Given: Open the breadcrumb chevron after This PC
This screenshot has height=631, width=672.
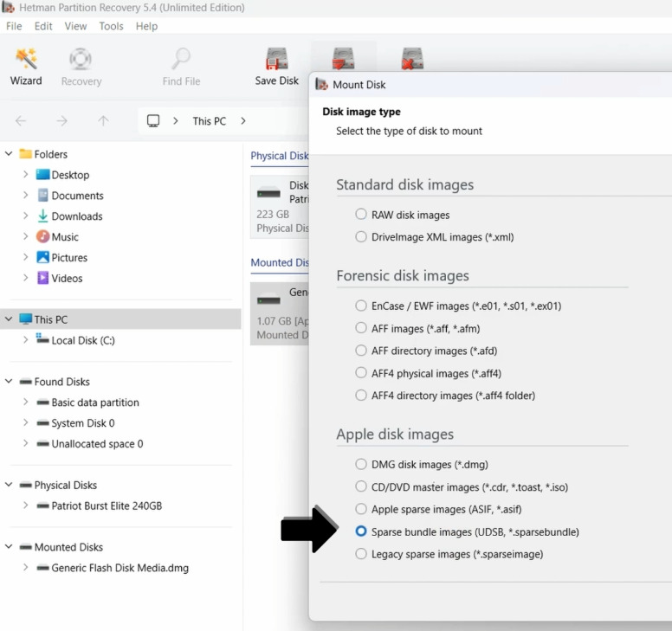Looking at the screenshot, I should click(243, 121).
